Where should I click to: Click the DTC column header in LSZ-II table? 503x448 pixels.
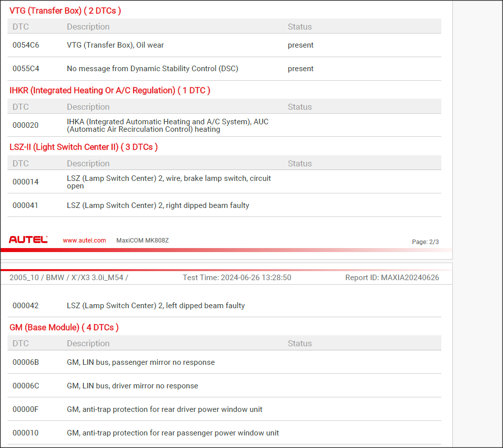pyautogui.click(x=21, y=163)
